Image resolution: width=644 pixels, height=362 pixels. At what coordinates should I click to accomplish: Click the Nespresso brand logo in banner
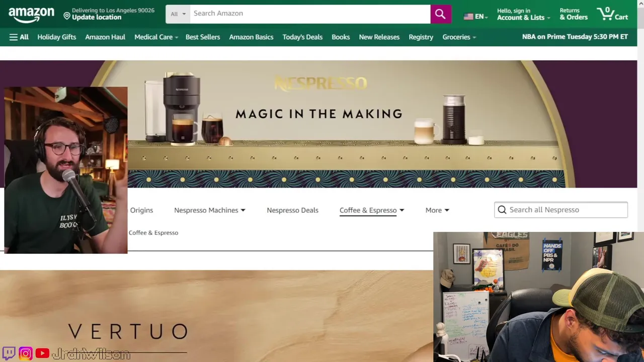point(321,83)
